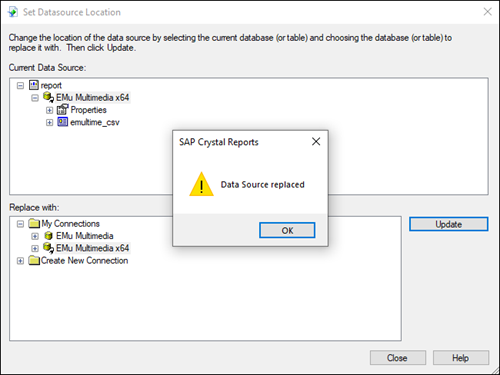
Task: Select the emultime_csv table entry
Action: click(x=95, y=122)
